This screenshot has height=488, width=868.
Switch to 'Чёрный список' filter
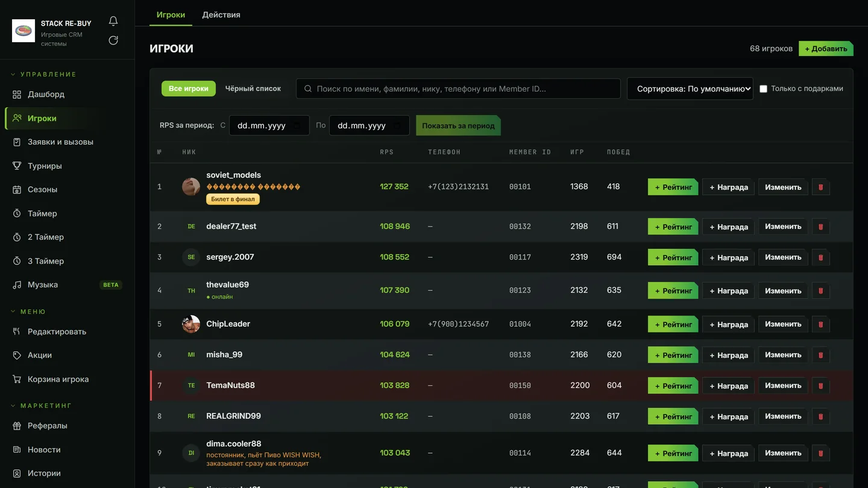pos(253,89)
